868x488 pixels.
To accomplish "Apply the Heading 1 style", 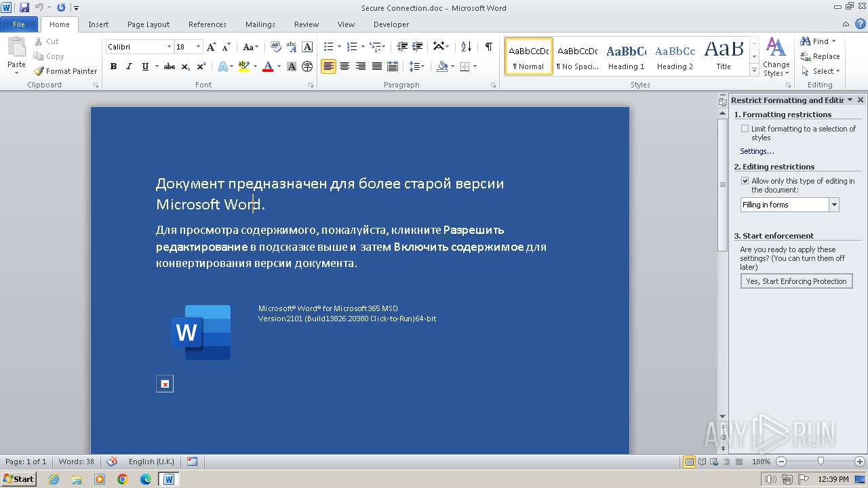I will click(626, 56).
